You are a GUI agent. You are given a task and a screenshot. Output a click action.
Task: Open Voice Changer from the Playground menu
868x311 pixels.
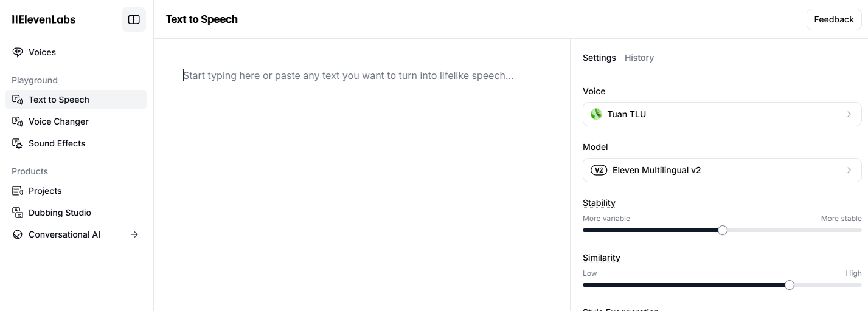pos(58,121)
